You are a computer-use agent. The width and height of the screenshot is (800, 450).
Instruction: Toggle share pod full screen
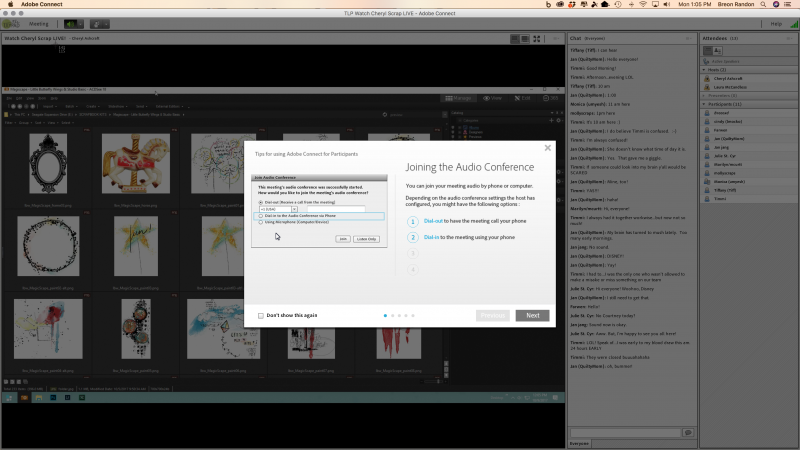(537, 39)
